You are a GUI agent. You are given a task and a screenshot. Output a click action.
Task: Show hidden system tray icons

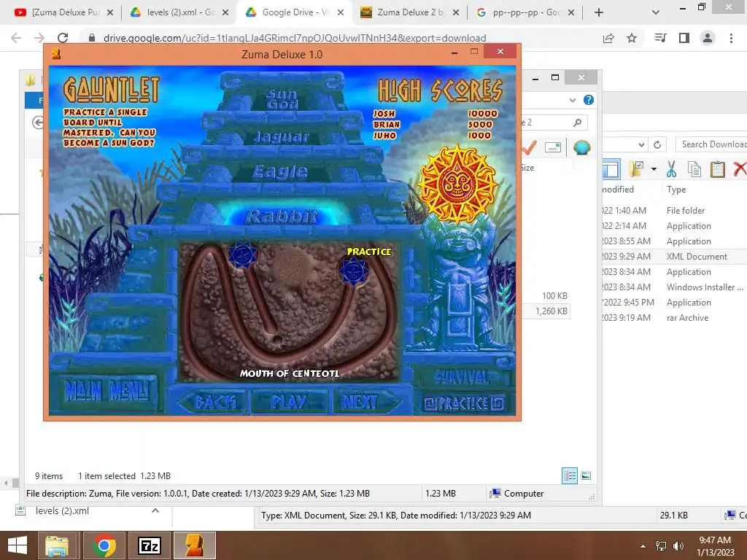[643, 546]
